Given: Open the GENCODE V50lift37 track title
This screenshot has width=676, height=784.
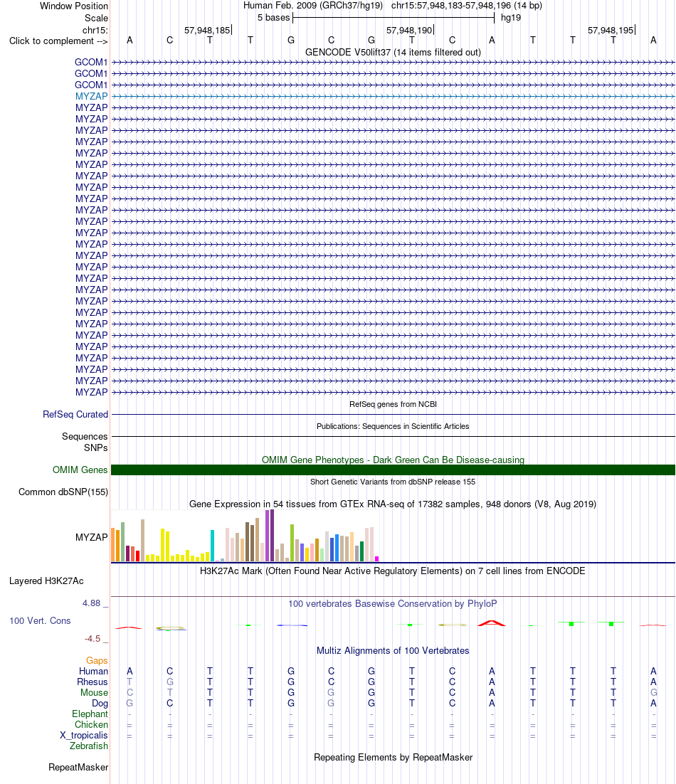Looking at the screenshot, I should [393, 52].
